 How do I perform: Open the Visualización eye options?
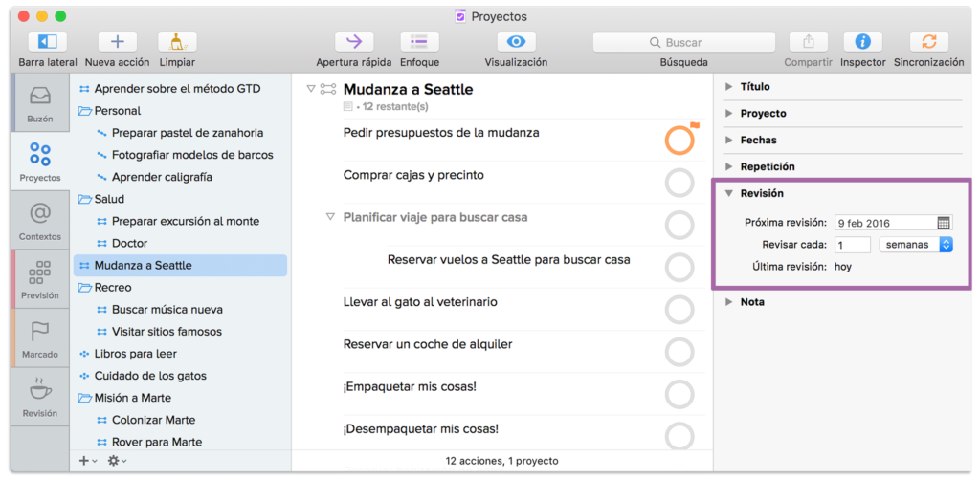(516, 42)
